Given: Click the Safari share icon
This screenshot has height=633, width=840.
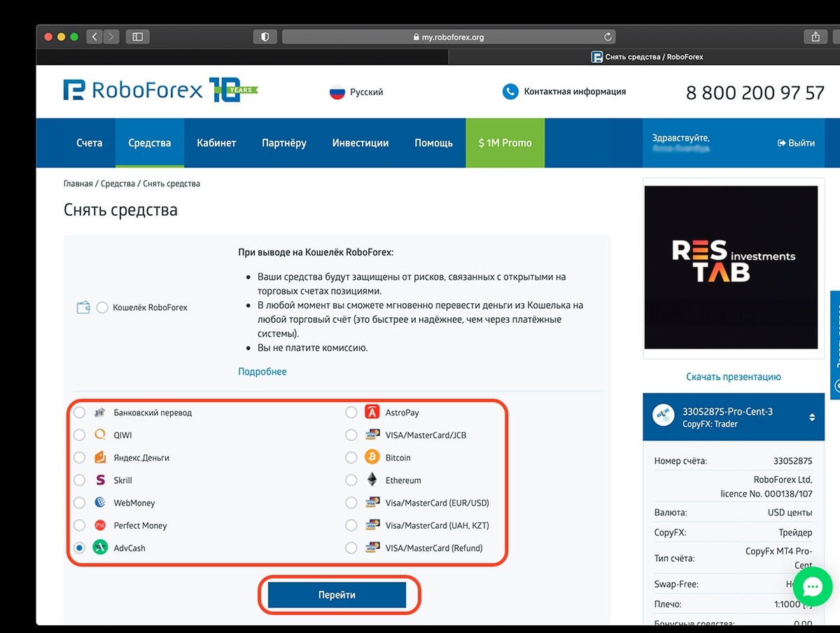Looking at the screenshot, I should tap(815, 36).
